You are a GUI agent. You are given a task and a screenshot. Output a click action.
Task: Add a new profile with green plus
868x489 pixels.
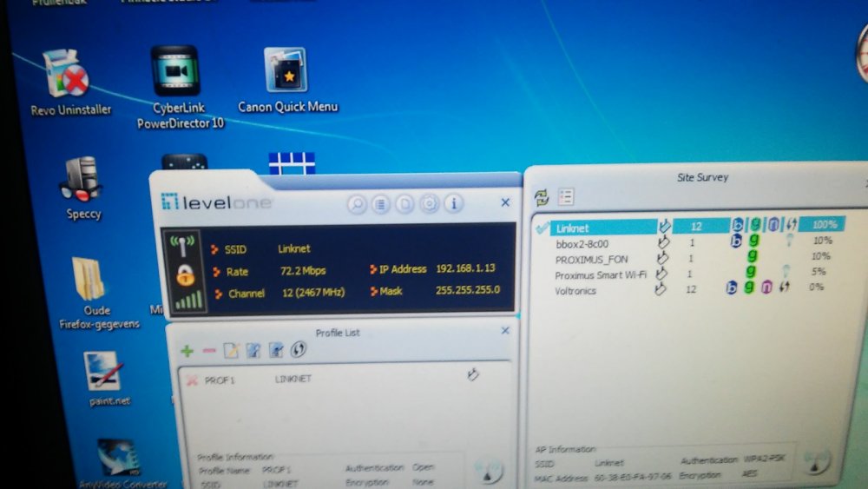pyautogui.click(x=187, y=351)
